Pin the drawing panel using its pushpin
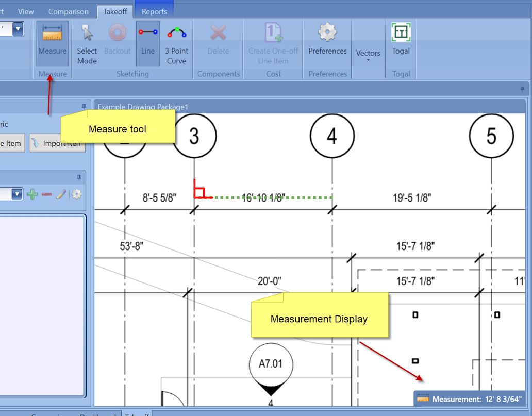Image resolution: width=532 pixels, height=416 pixels. click(522, 89)
